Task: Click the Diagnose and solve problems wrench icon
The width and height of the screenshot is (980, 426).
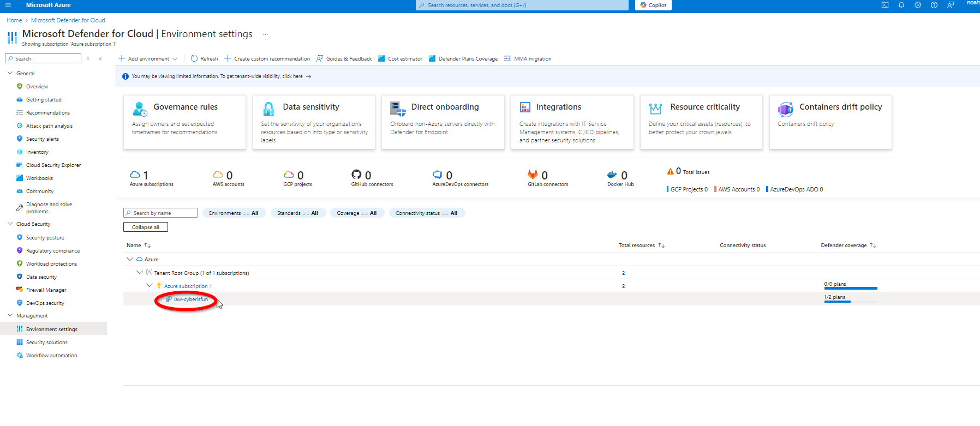Action: (x=20, y=207)
